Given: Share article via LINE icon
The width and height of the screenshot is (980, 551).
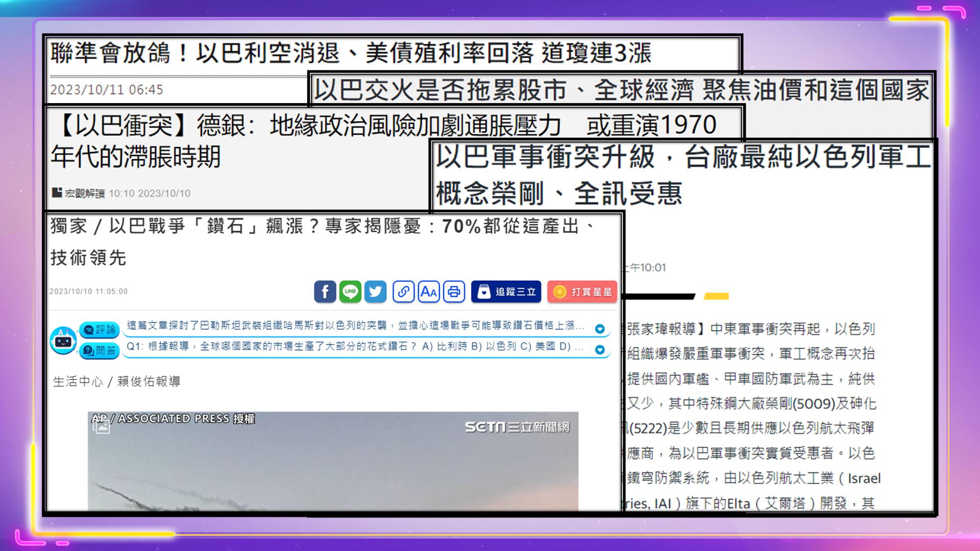Looking at the screenshot, I should point(350,292).
